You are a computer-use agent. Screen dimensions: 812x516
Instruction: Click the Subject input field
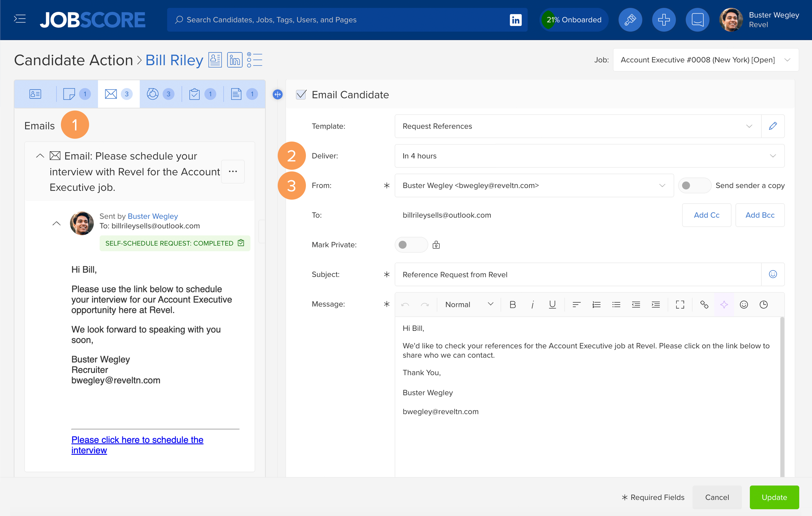[578, 275]
